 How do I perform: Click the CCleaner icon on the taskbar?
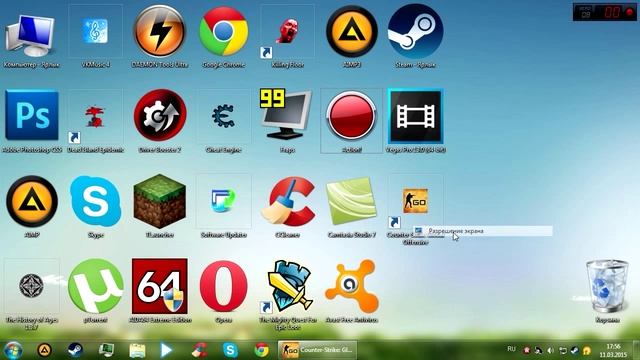(199, 350)
